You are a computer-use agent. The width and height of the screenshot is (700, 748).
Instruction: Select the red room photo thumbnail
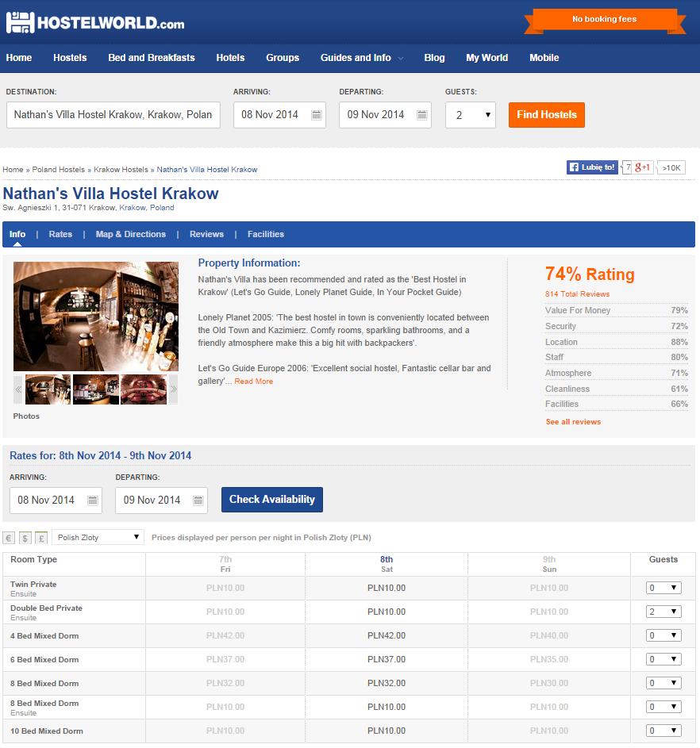pos(144,389)
